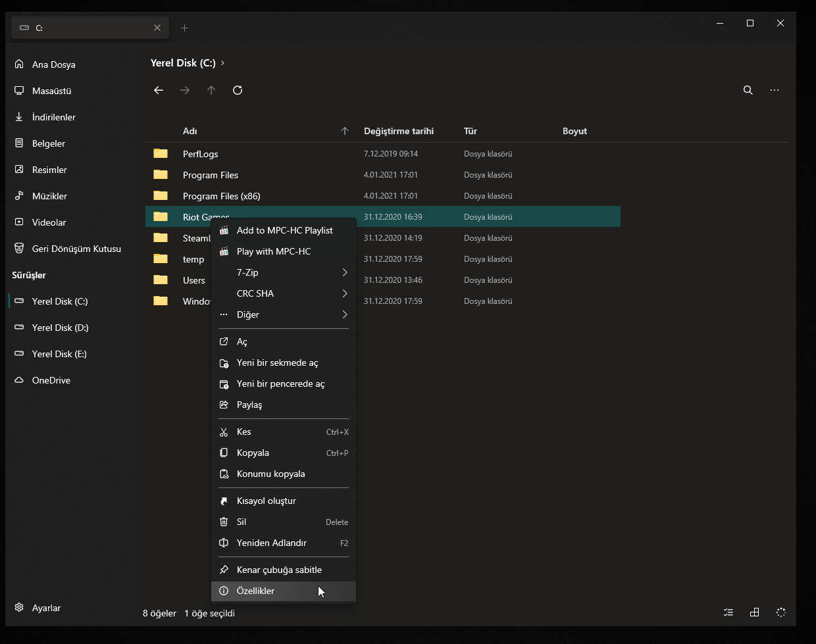
Task: Click Paylaş in context menu
Action: 284,405
